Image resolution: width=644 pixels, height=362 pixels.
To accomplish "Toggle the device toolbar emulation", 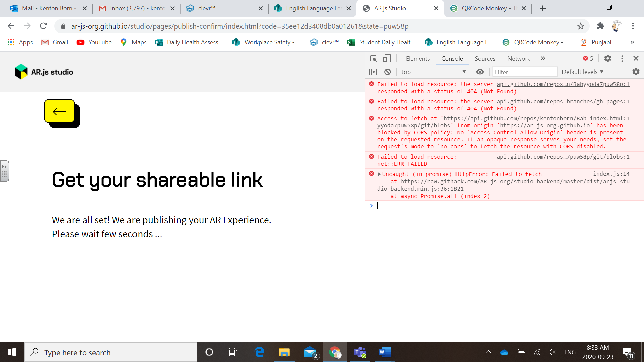I will (x=387, y=58).
